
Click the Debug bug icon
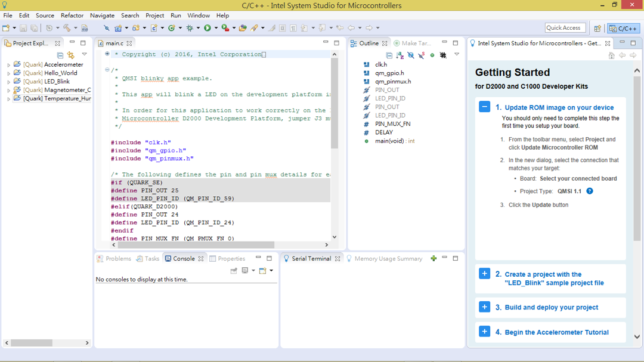point(190,28)
